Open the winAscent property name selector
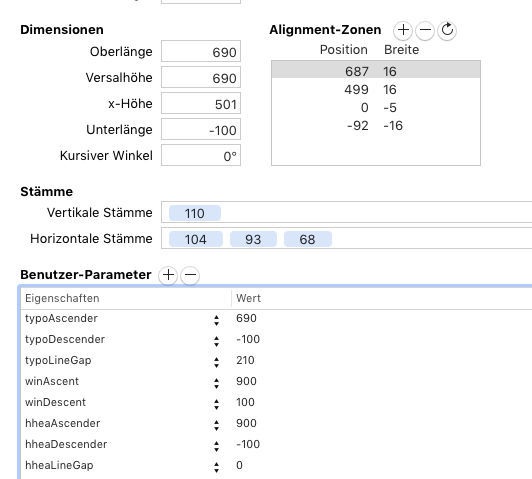The height and width of the screenshot is (479, 532). (216, 383)
